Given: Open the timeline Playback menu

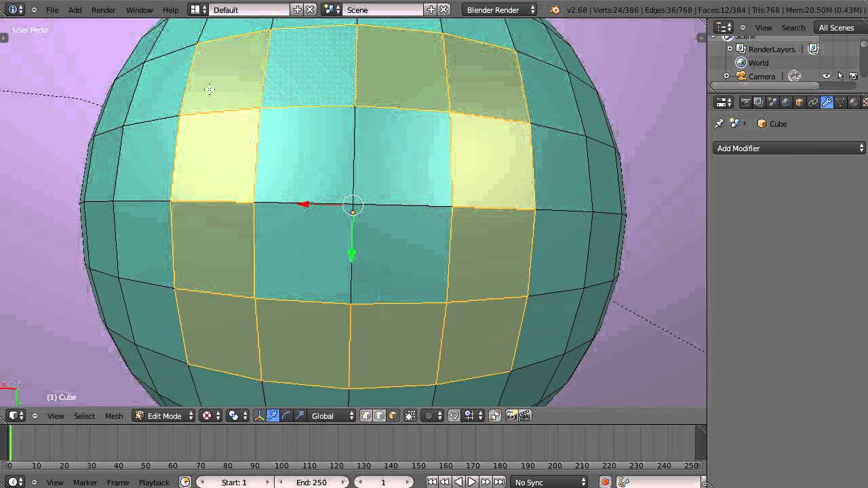Looking at the screenshot, I should pos(154,482).
